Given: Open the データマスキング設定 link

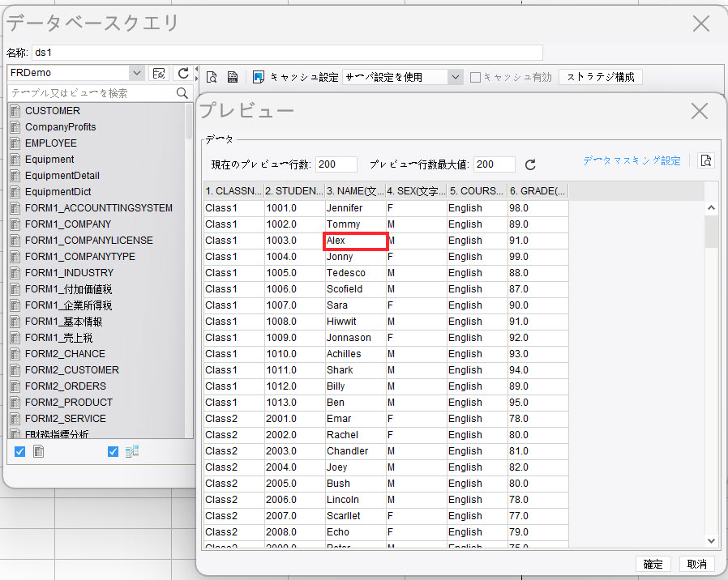Looking at the screenshot, I should coord(632,160).
